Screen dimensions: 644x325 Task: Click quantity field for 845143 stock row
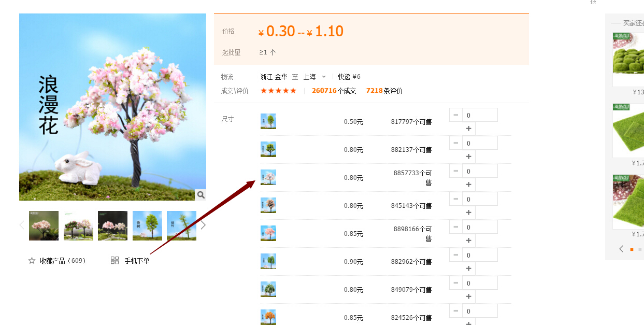tap(479, 199)
